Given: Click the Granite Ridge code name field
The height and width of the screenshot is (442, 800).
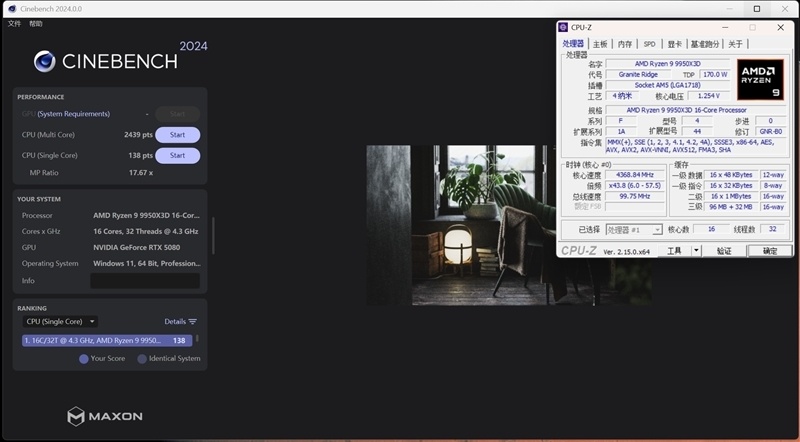Looking at the screenshot, I should [638, 75].
